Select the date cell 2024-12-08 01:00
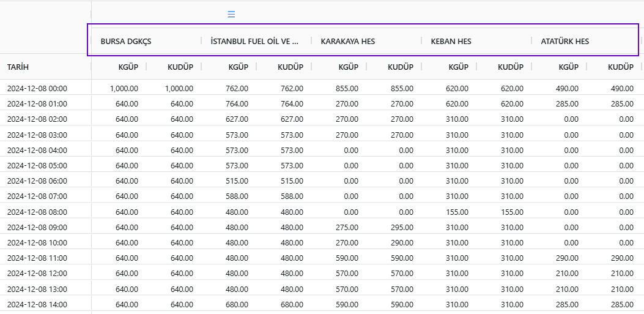 point(37,104)
